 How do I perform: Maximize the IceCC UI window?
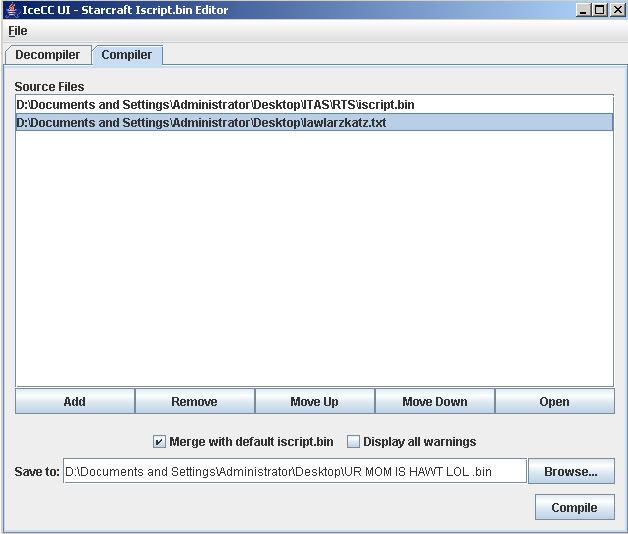coord(600,10)
